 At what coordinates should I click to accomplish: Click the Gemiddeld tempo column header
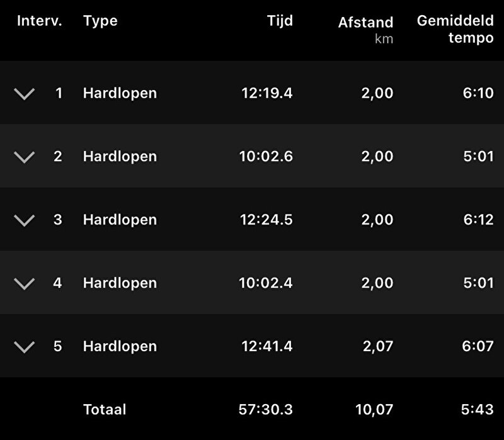click(455, 29)
